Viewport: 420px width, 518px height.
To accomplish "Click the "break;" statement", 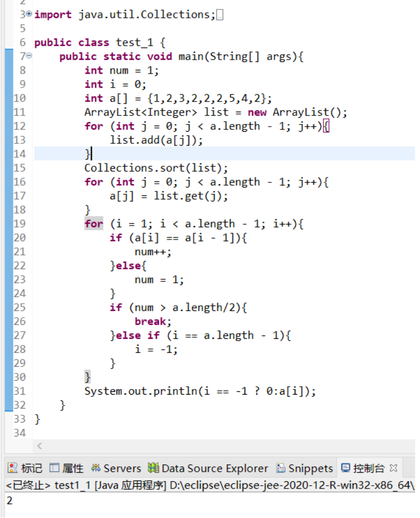I will click(153, 322).
